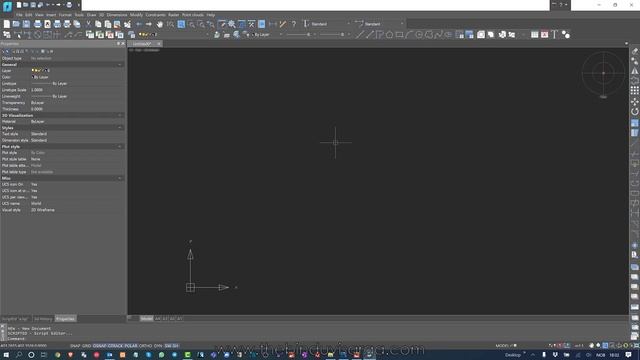Click the Match Properties brush icon
Image resolution: width=640 pixels, height=360 pixels.
point(127,24)
